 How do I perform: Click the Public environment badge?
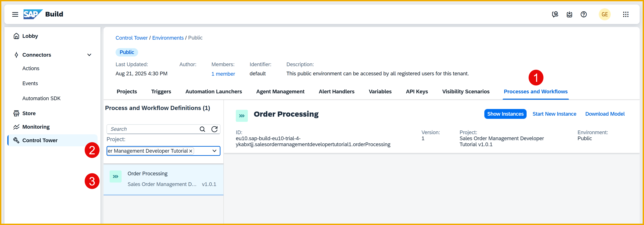click(127, 52)
